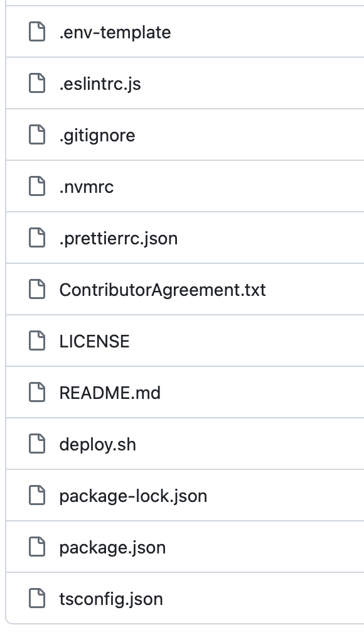Click the file icon beside .env-template
Screen dimensions: 364x632
click(37, 32)
